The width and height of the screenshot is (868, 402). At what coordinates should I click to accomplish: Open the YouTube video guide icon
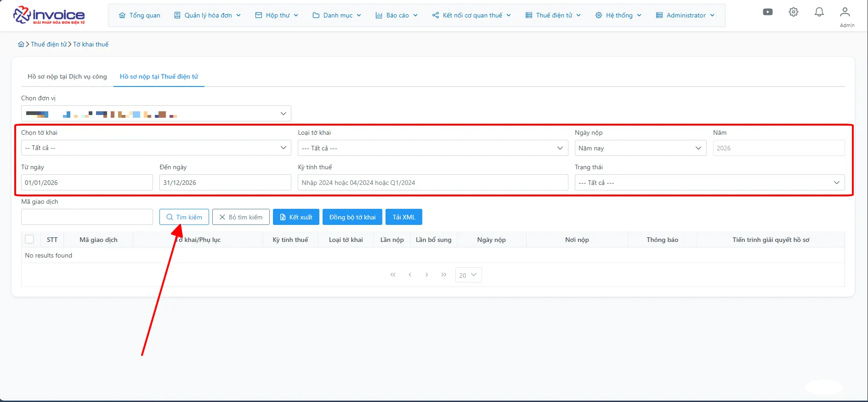point(768,12)
